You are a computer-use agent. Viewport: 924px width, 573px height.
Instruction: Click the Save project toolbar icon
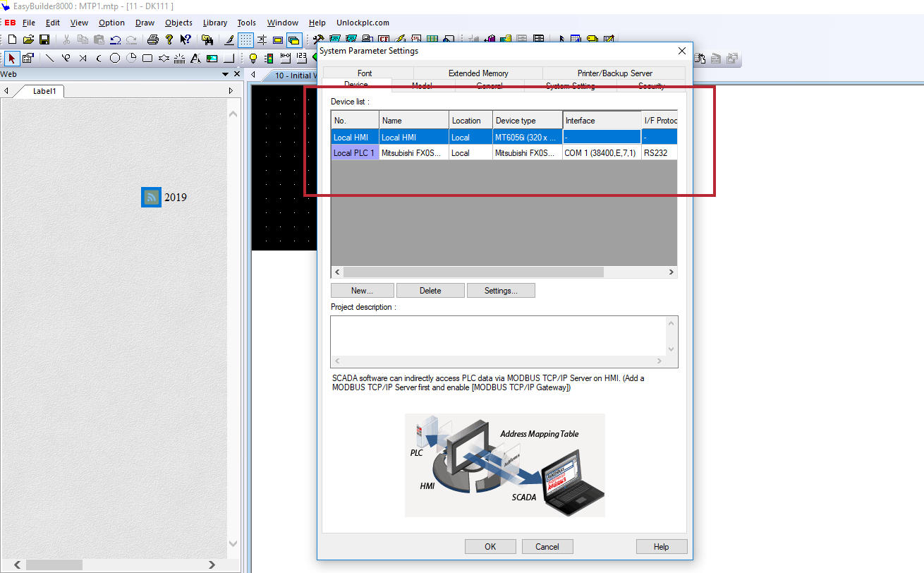tap(44, 40)
